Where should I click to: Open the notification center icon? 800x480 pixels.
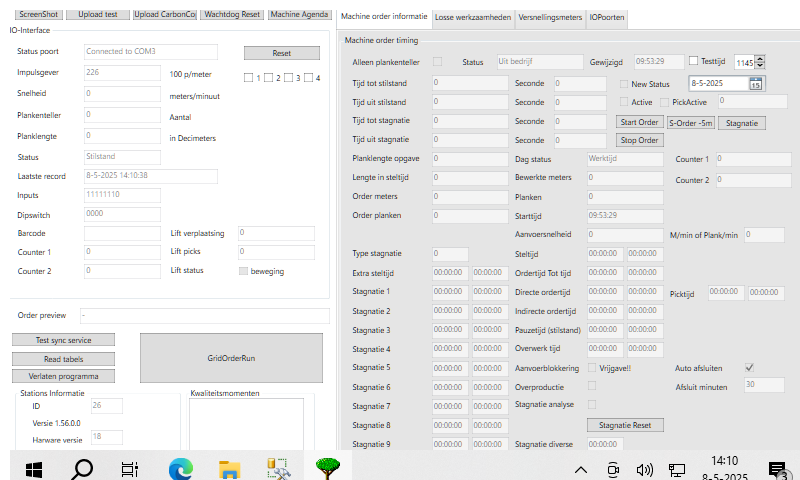click(777, 469)
